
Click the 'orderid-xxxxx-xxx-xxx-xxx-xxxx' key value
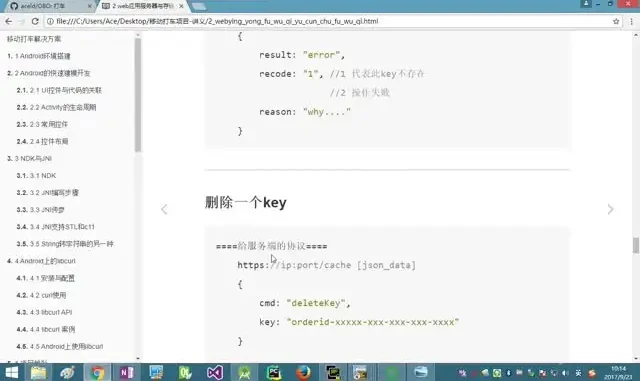coord(373,322)
